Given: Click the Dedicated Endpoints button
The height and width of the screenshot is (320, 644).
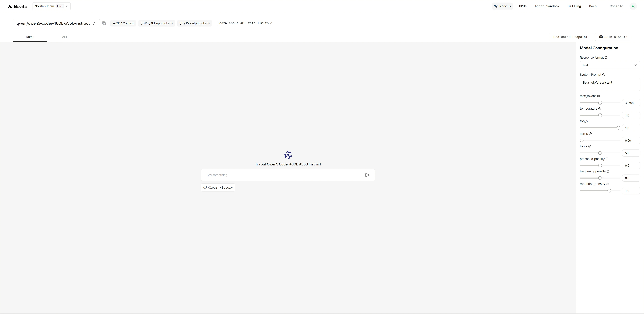Looking at the screenshot, I should tap(571, 37).
